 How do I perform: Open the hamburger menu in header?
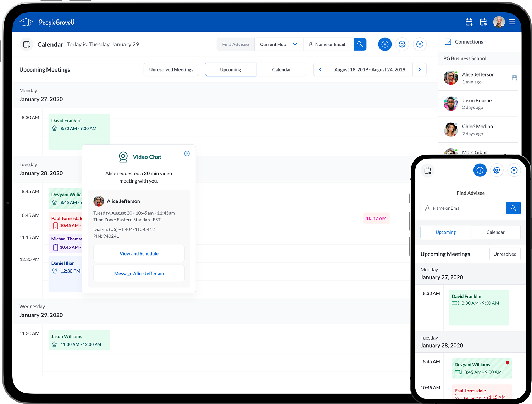pos(512,22)
